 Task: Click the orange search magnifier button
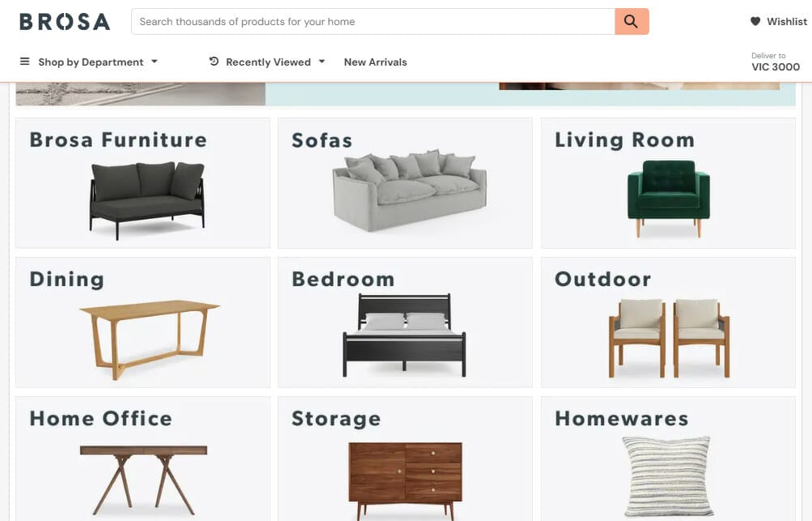tap(631, 21)
